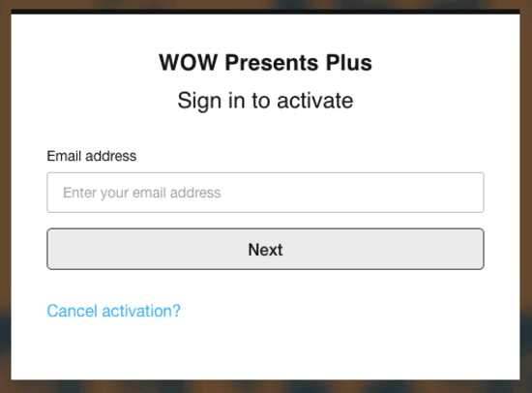This screenshot has height=393, width=532.
Task: Click the Email address label text
Action: pos(92,156)
